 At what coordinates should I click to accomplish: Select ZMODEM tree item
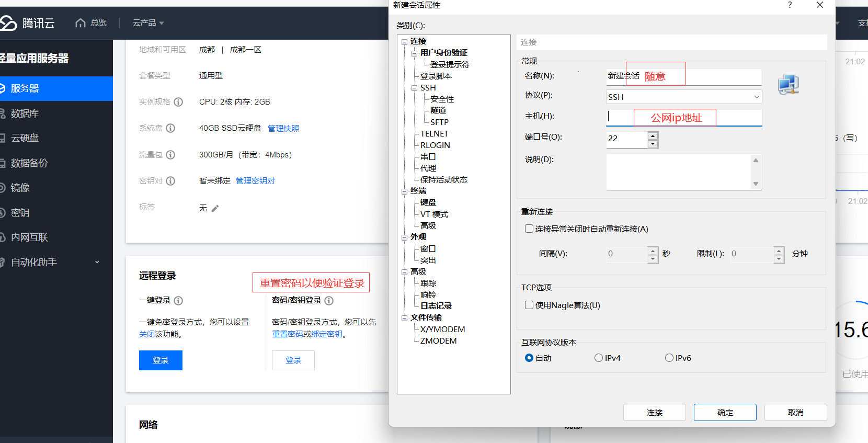pyautogui.click(x=438, y=340)
